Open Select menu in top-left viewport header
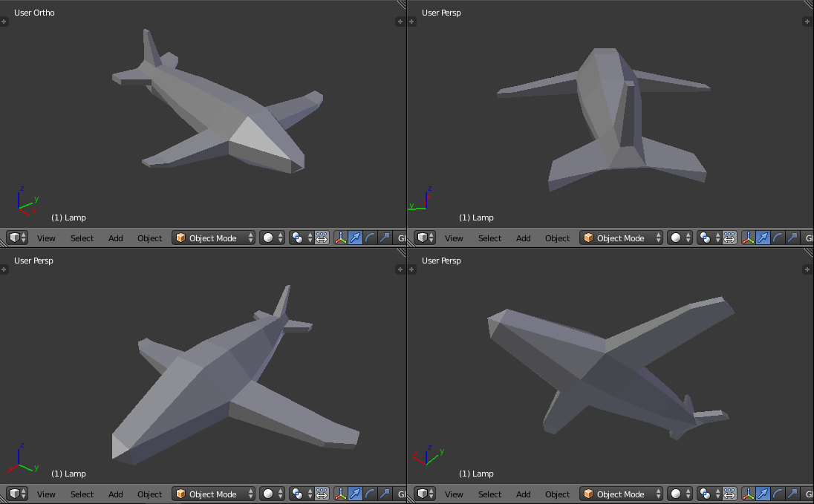 click(82, 238)
